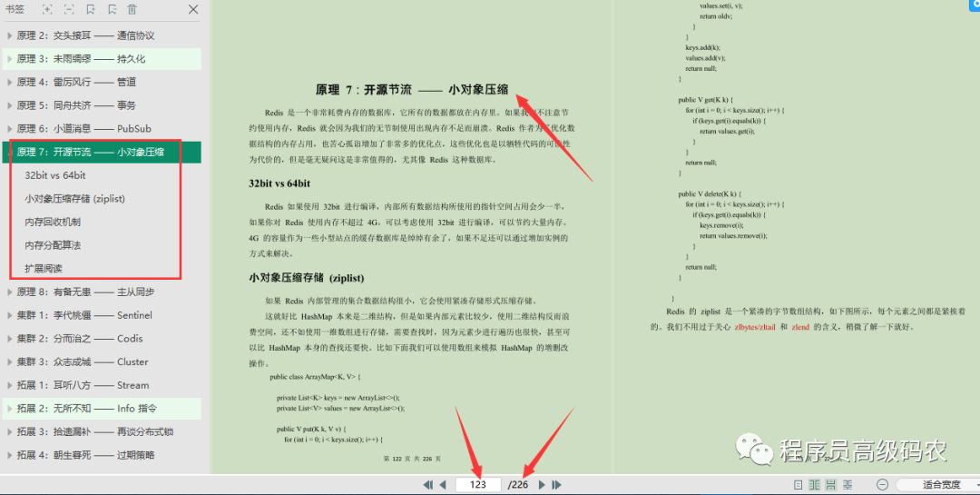Expand the 集群 2: 分而治之 bookmark
980x495 pixels.
pyautogui.click(x=9, y=339)
